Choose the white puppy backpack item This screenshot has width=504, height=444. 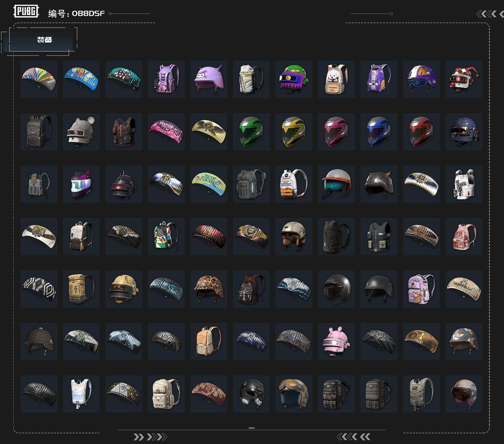(336, 79)
